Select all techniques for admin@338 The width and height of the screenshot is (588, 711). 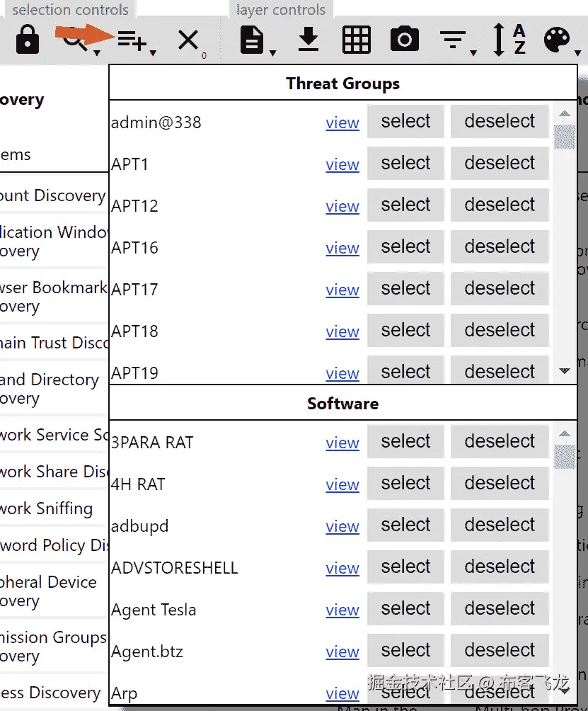tap(405, 121)
